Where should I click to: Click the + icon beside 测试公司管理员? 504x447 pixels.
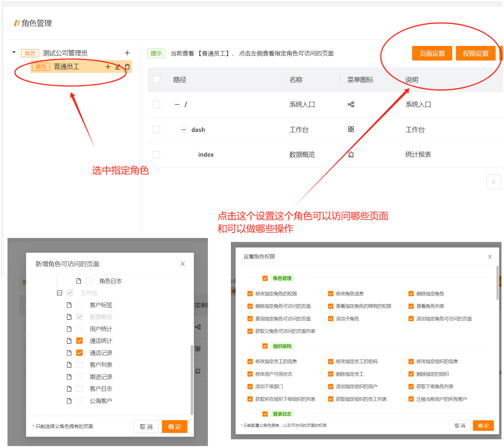127,53
